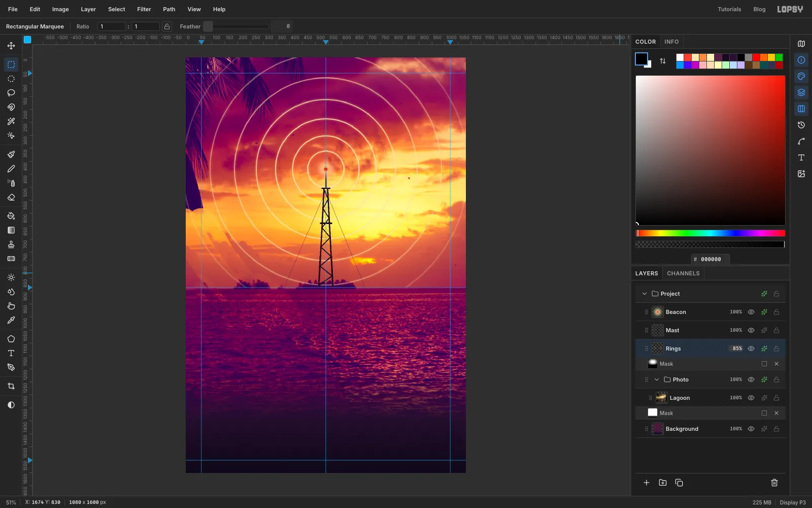Select the Eraser tool
Image resolution: width=812 pixels, height=508 pixels.
pyautogui.click(x=11, y=197)
